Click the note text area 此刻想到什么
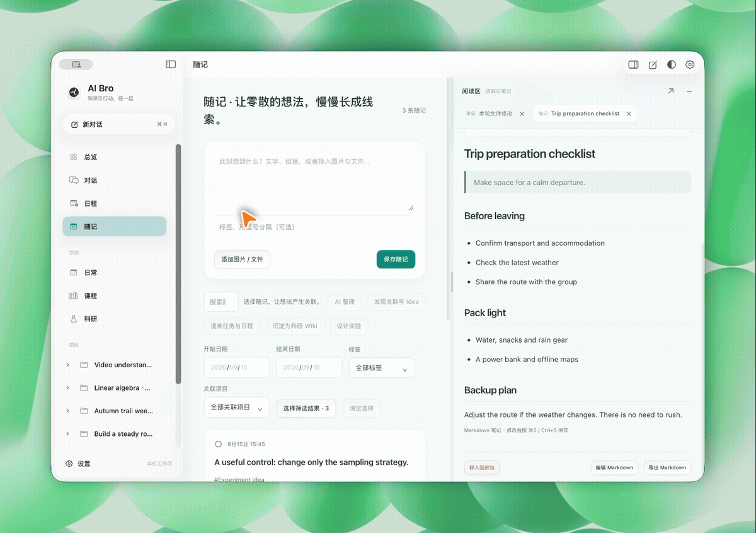756x533 pixels. click(x=314, y=181)
